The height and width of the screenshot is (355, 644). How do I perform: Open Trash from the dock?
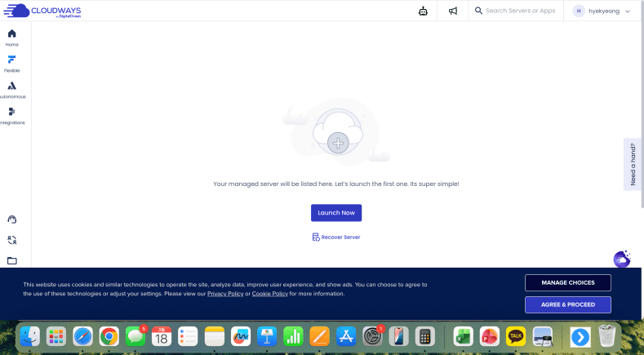coord(606,337)
